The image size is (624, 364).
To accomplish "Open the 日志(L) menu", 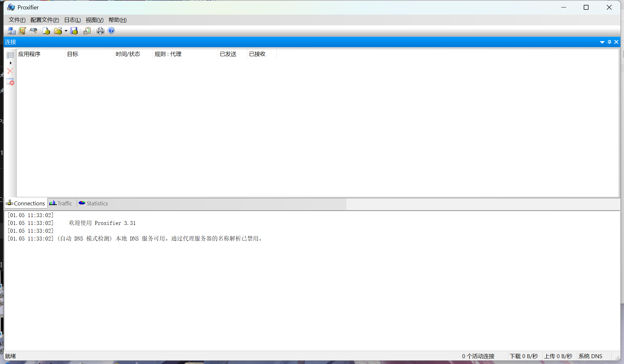I will (72, 20).
